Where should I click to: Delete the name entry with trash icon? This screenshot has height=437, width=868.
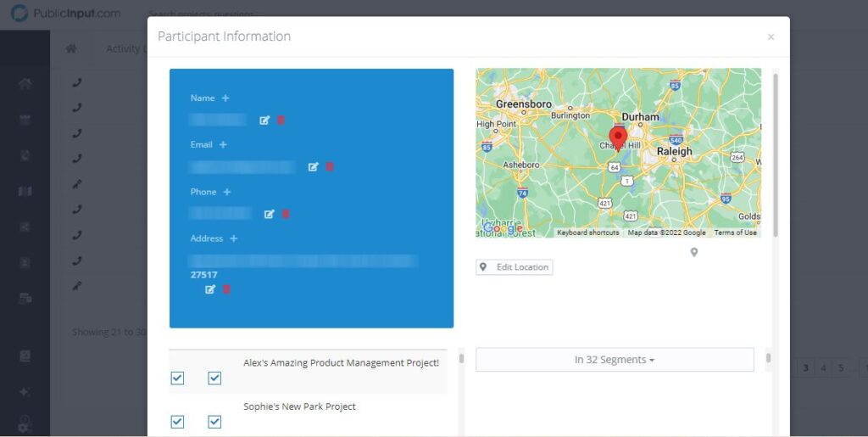[x=281, y=120]
